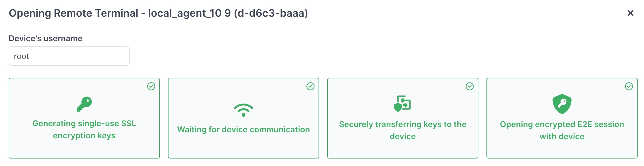Click the 'Waiting for device communication' text
The image size is (644, 166).
(x=244, y=129)
